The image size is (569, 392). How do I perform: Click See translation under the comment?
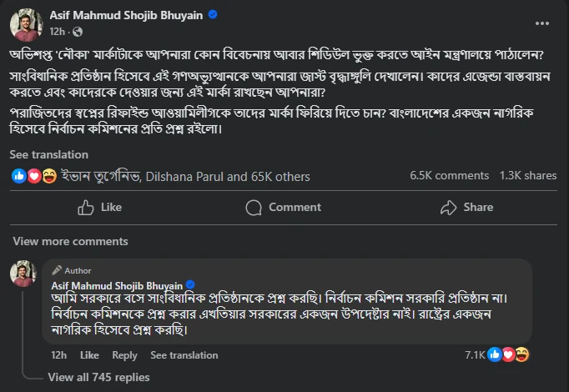click(x=184, y=354)
